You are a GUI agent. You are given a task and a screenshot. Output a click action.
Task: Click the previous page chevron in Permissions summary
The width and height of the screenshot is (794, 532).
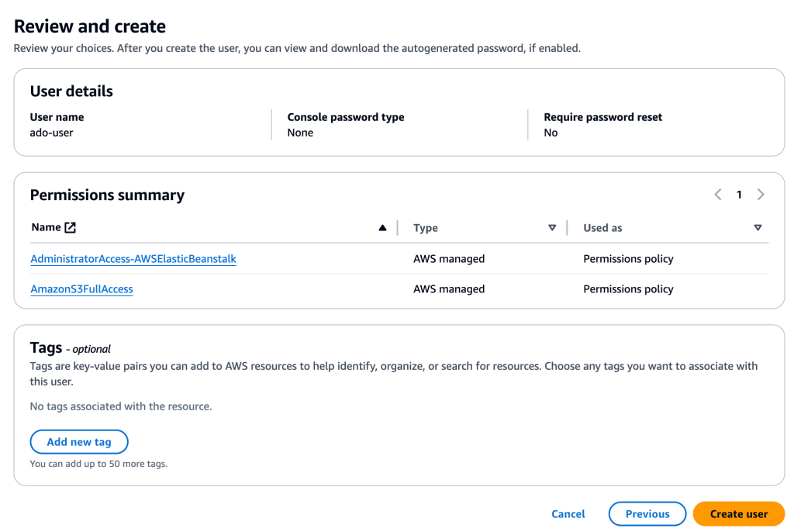coord(717,195)
